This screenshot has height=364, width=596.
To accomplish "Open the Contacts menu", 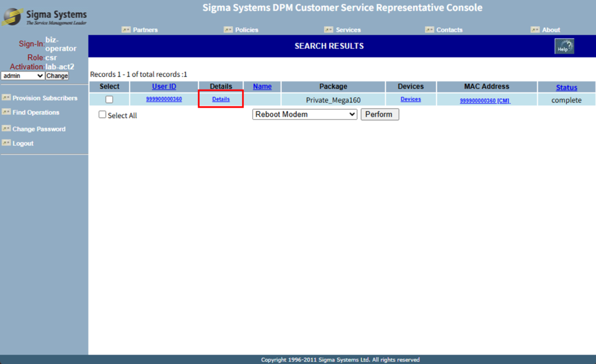I will [x=449, y=30].
